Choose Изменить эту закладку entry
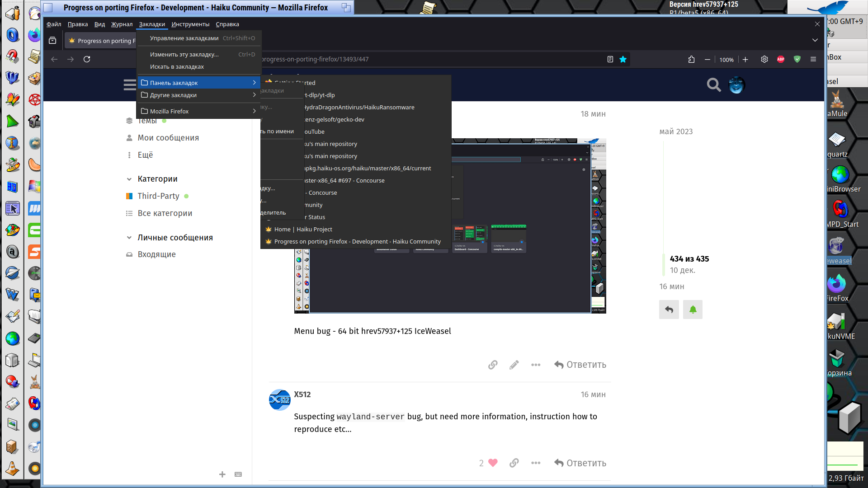The height and width of the screenshot is (488, 868). (198, 54)
